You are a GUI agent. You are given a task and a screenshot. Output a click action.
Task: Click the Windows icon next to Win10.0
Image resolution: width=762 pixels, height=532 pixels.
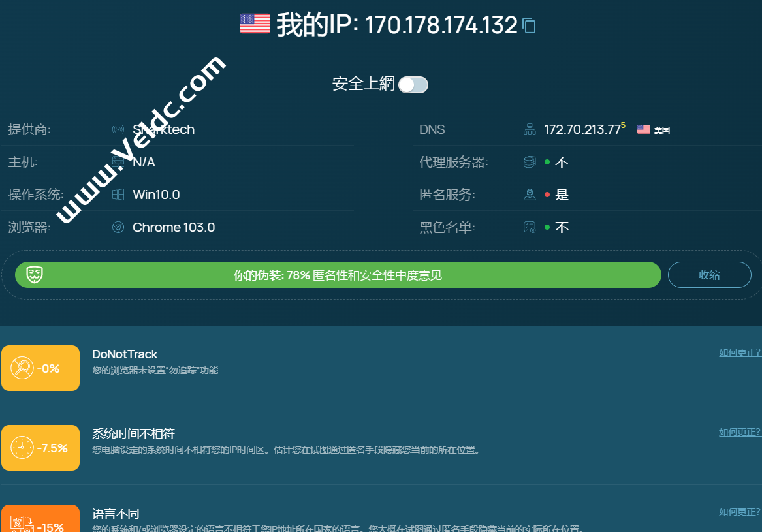pos(118,195)
